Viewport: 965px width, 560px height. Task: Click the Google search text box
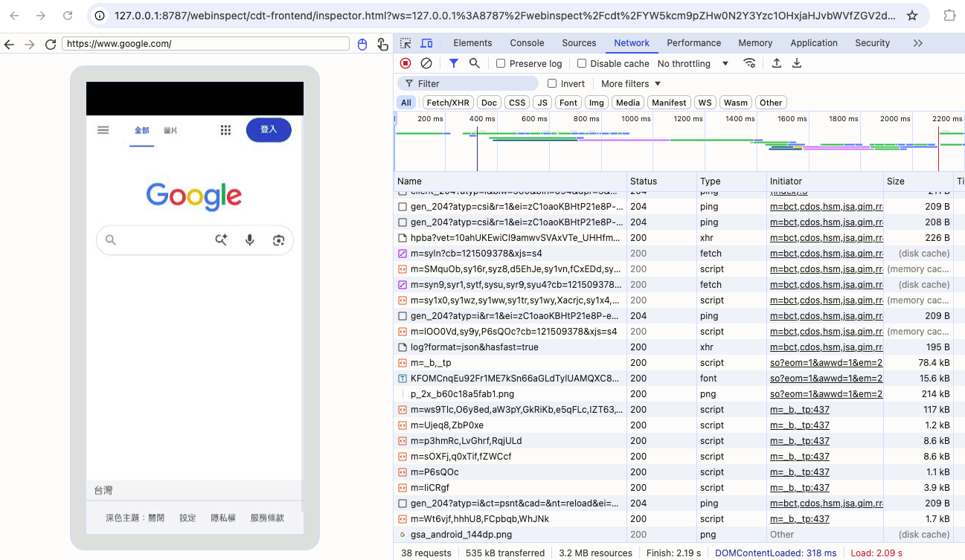[x=195, y=239]
